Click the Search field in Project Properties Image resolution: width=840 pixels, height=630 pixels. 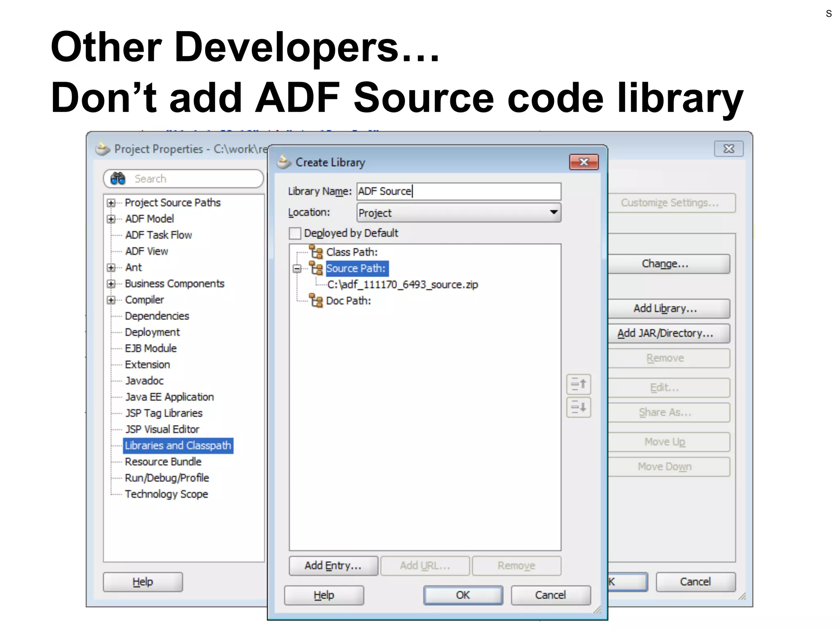click(x=183, y=179)
